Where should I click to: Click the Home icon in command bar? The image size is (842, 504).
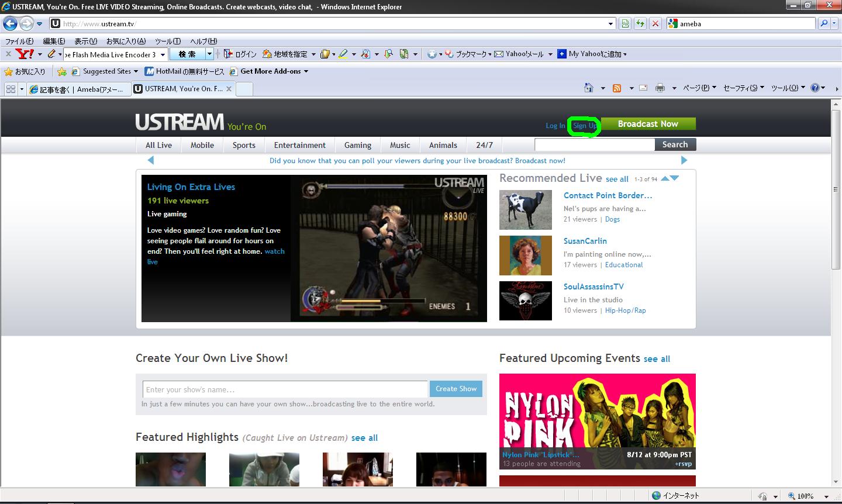(x=588, y=88)
